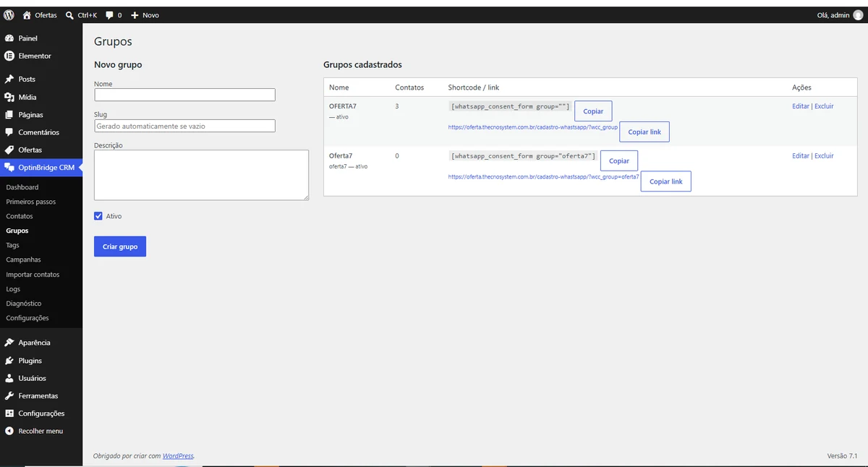This screenshot has height=467, width=868.
Task: Go to Contatos submenu item
Action: pos(20,216)
